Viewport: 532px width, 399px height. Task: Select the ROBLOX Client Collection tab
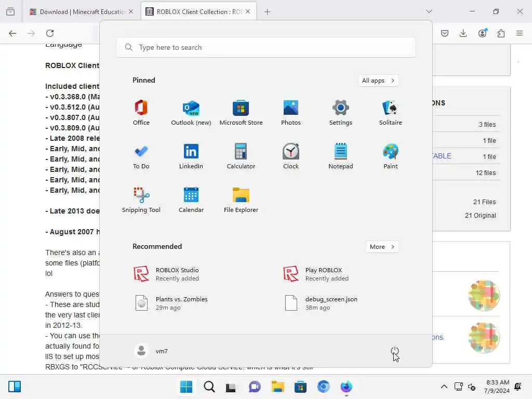[x=198, y=12]
